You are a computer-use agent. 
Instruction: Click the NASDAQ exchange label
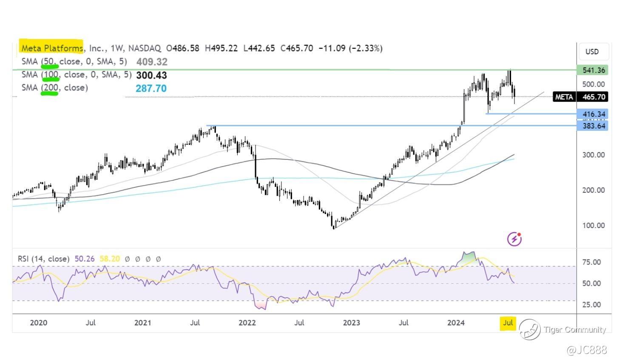click(x=145, y=48)
